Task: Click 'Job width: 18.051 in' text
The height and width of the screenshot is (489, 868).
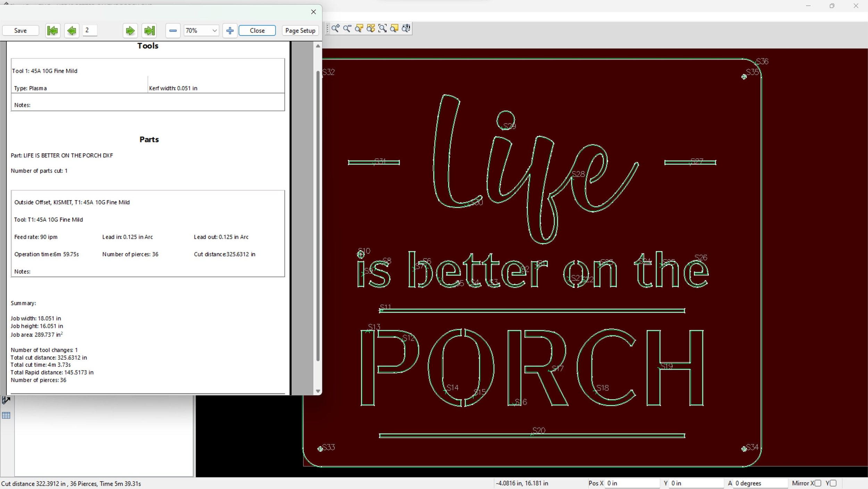Action: click(x=36, y=318)
